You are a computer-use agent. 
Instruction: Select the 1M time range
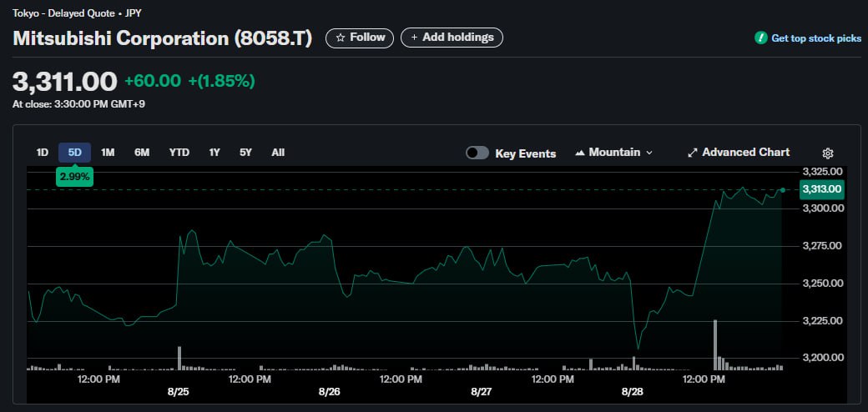108,153
